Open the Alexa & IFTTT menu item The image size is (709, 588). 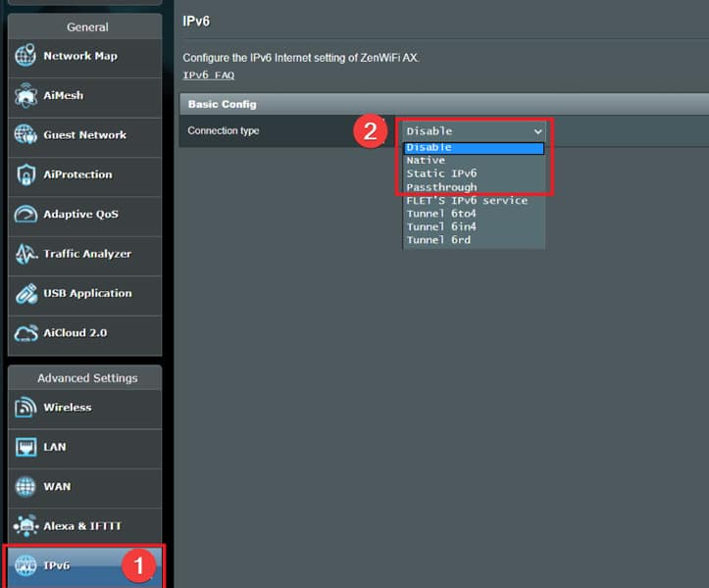point(82,526)
